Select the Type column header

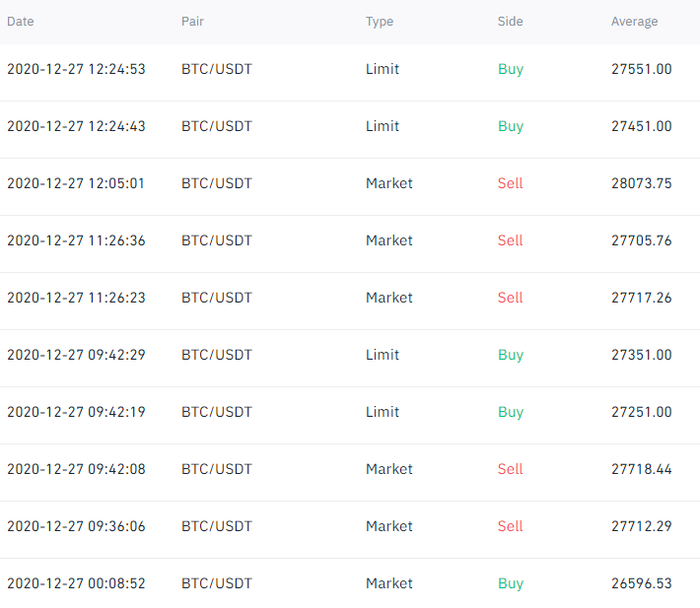click(380, 22)
